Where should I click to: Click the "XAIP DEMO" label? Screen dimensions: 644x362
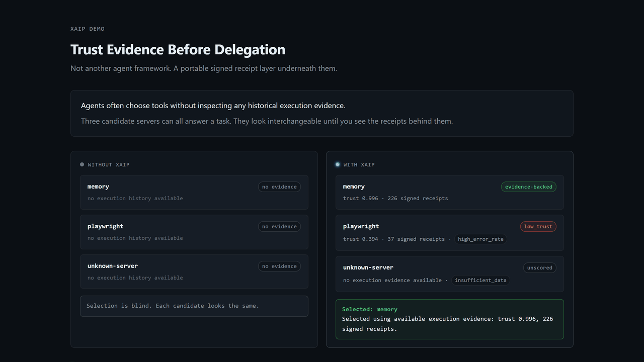click(x=88, y=29)
